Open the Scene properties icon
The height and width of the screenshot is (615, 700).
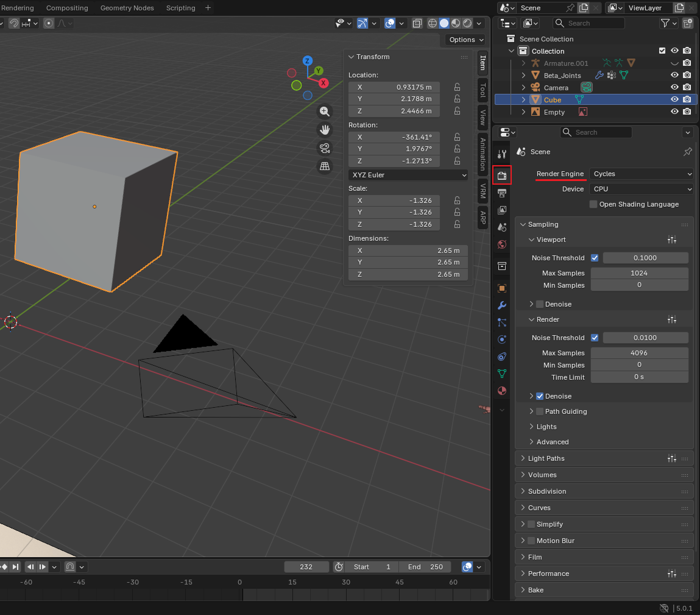pyautogui.click(x=502, y=227)
